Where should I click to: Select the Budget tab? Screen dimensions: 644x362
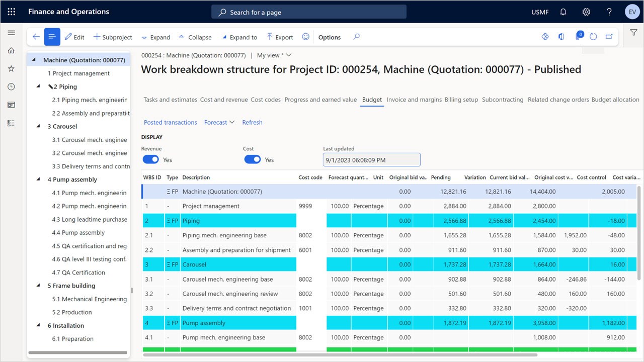(372, 100)
